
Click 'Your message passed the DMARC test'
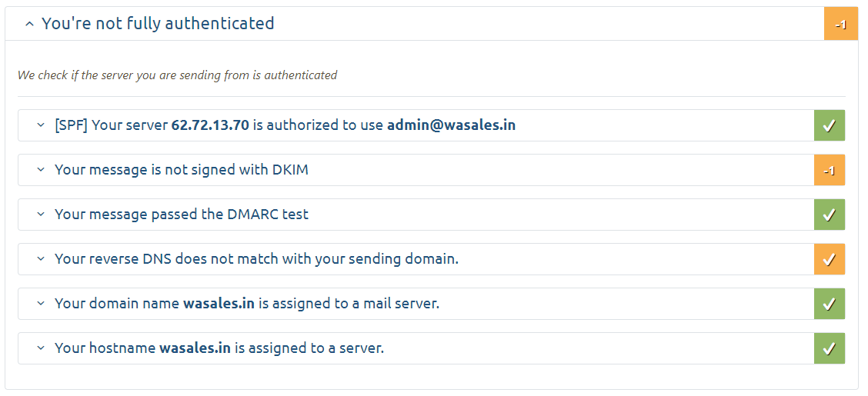(181, 215)
